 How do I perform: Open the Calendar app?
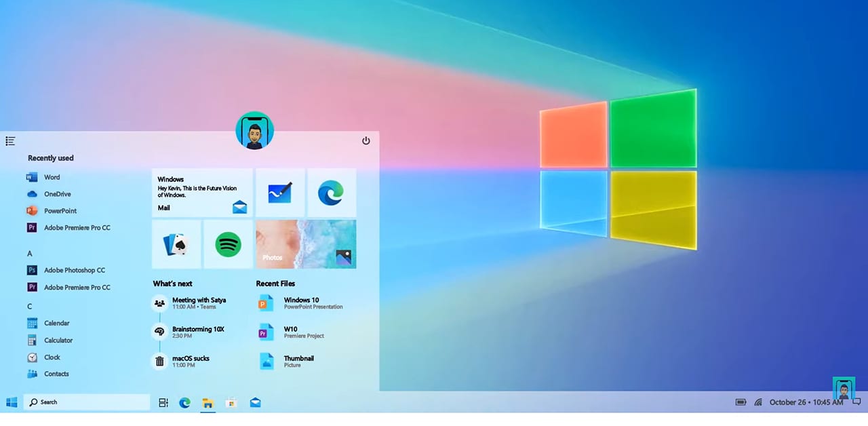tap(48, 324)
